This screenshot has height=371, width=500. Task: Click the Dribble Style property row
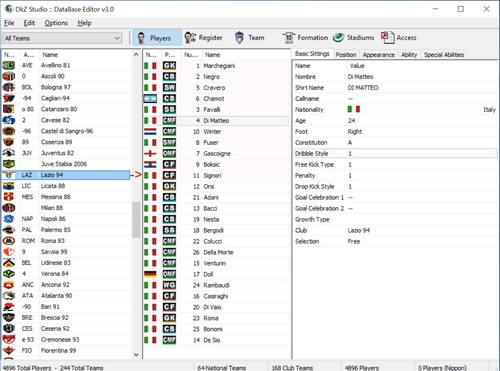tap(395, 154)
